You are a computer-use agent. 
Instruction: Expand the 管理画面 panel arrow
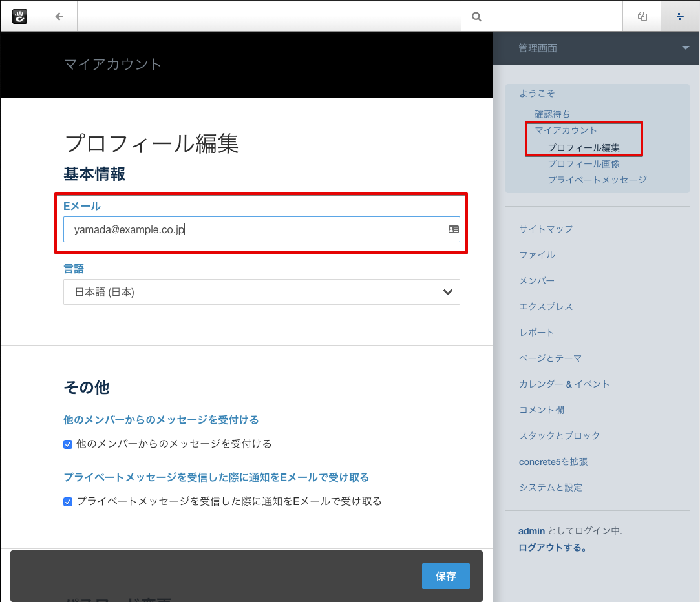point(685,48)
